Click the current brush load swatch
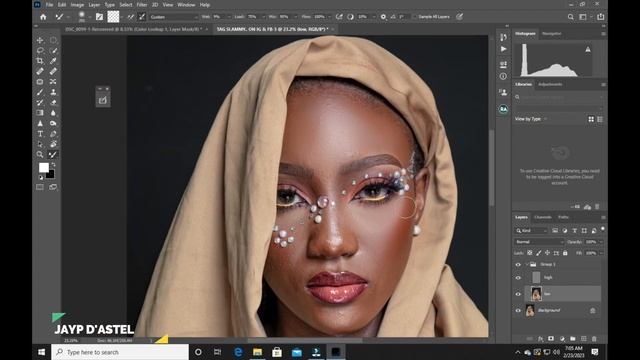 pos(113,17)
